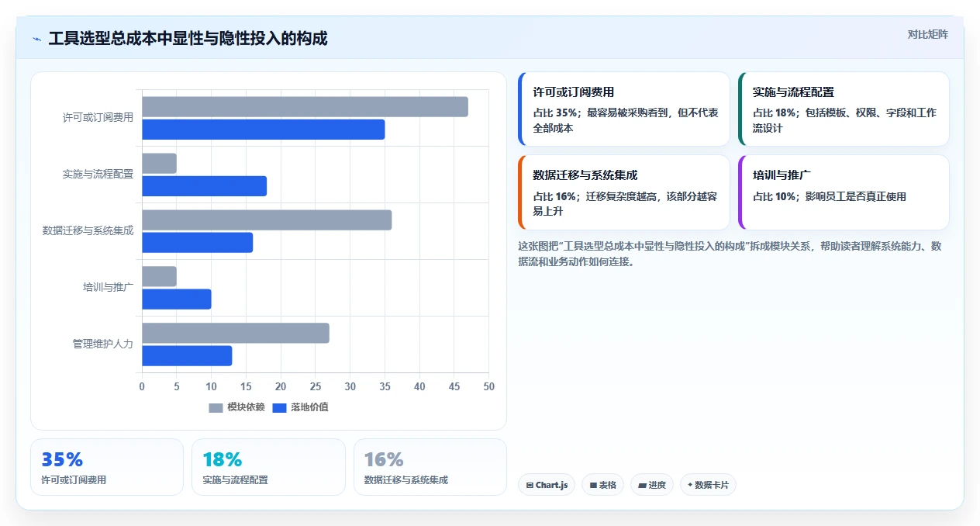The image size is (980, 526).
Task: Click the icon in the 进度 chip
Action: click(x=642, y=485)
